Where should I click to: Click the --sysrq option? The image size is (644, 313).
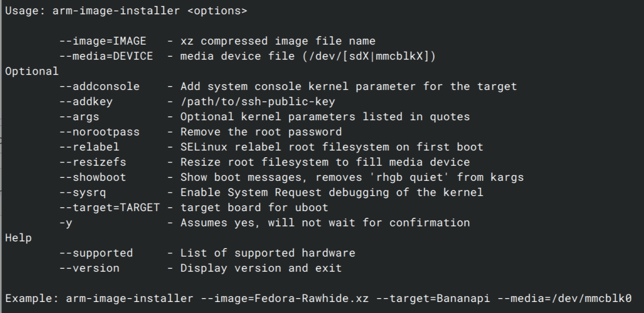pyautogui.click(x=82, y=192)
